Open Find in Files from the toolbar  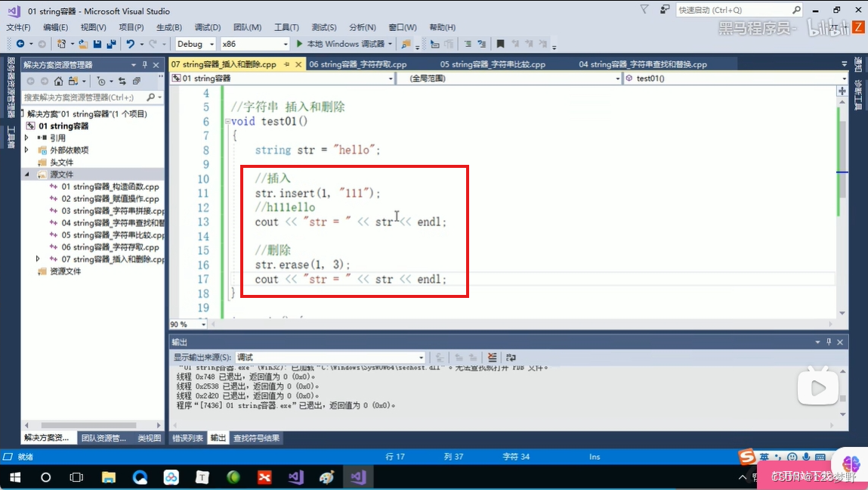406,44
